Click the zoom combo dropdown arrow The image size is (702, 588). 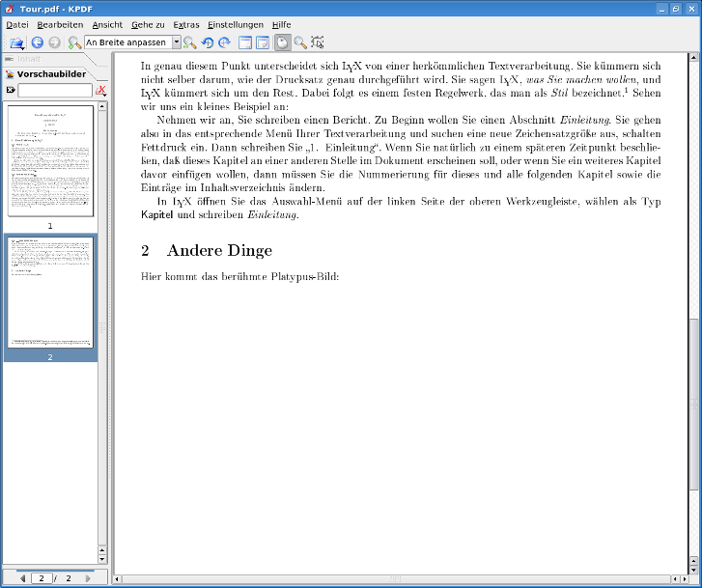(x=177, y=42)
